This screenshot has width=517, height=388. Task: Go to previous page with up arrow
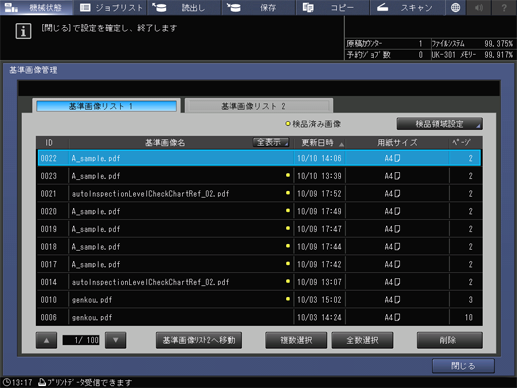click(46, 340)
